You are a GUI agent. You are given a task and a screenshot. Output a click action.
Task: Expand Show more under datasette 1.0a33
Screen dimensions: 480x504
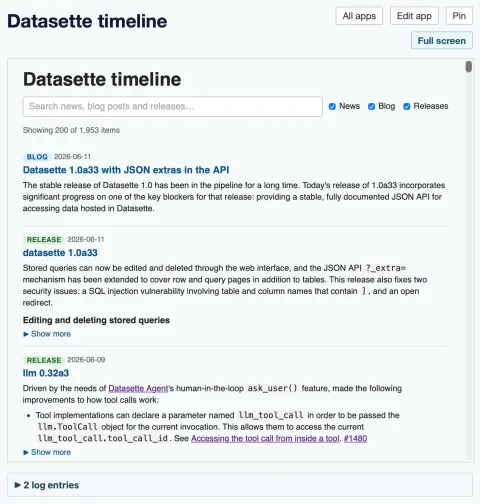[x=47, y=334]
